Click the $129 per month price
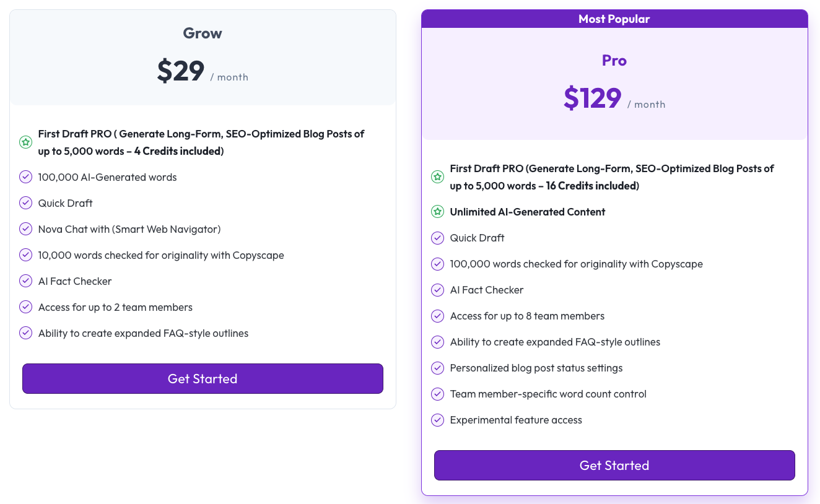Image resolution: width=820 pixels, height=504 pixels. (593, 98)
